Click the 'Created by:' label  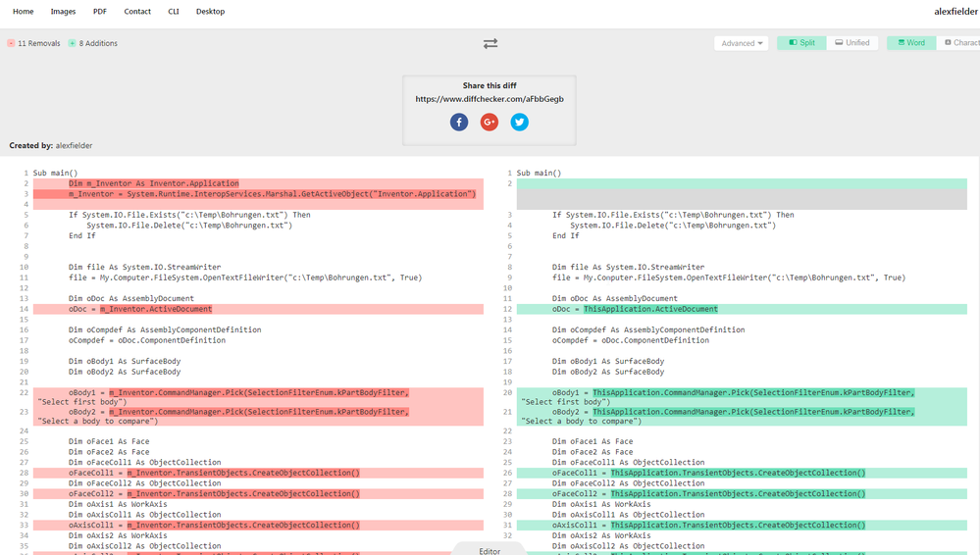coord(30,146)
